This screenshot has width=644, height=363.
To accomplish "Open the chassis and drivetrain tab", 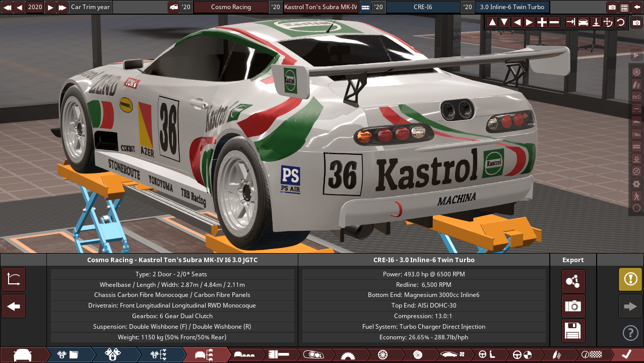I will (278, 354).
